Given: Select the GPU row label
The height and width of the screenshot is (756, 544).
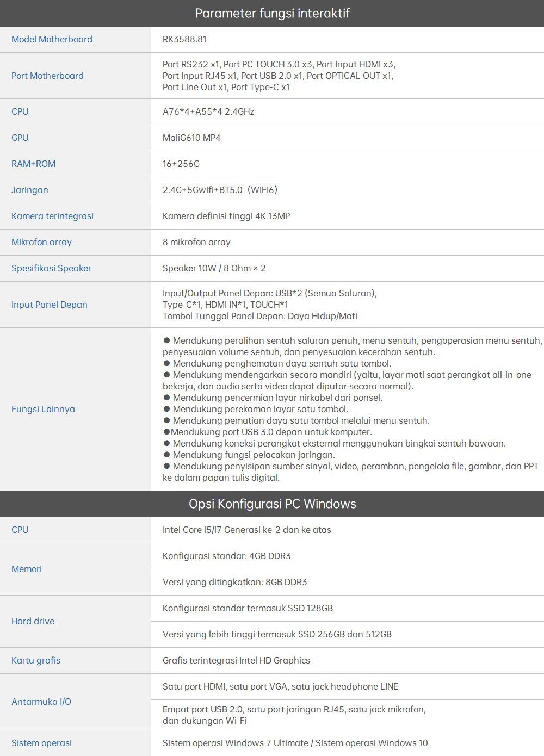Looking at the screenshot, I should pos(20,138).
